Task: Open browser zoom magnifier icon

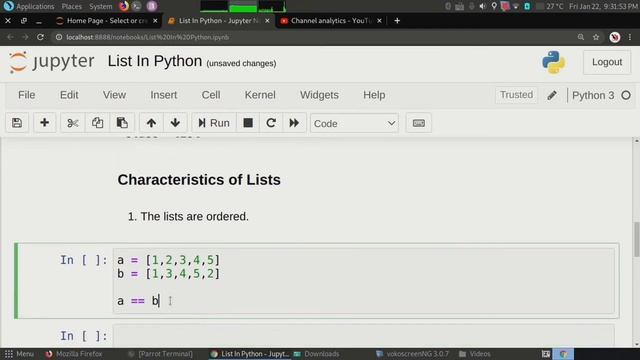Action: pos(581,37)
